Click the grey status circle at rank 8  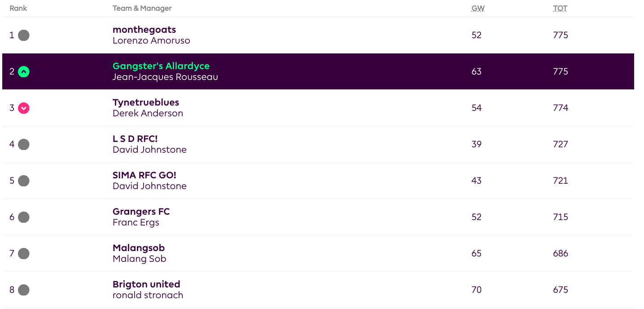tap(24, 290)
